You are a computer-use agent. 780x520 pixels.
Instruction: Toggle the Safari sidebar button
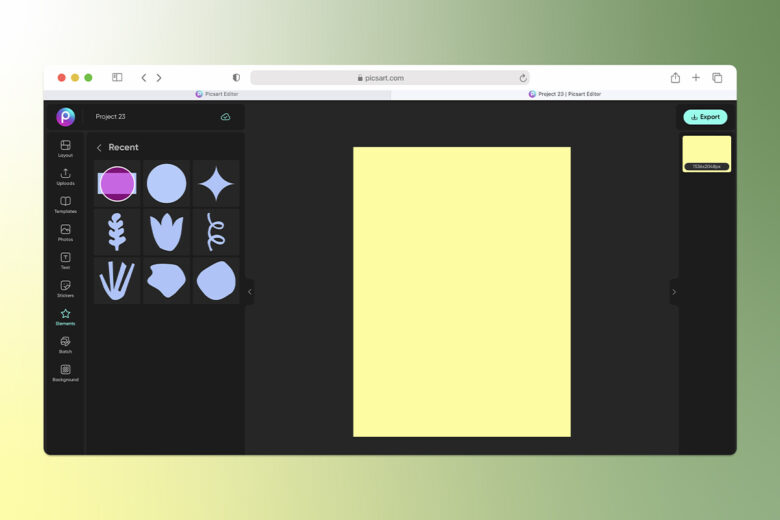117,77
